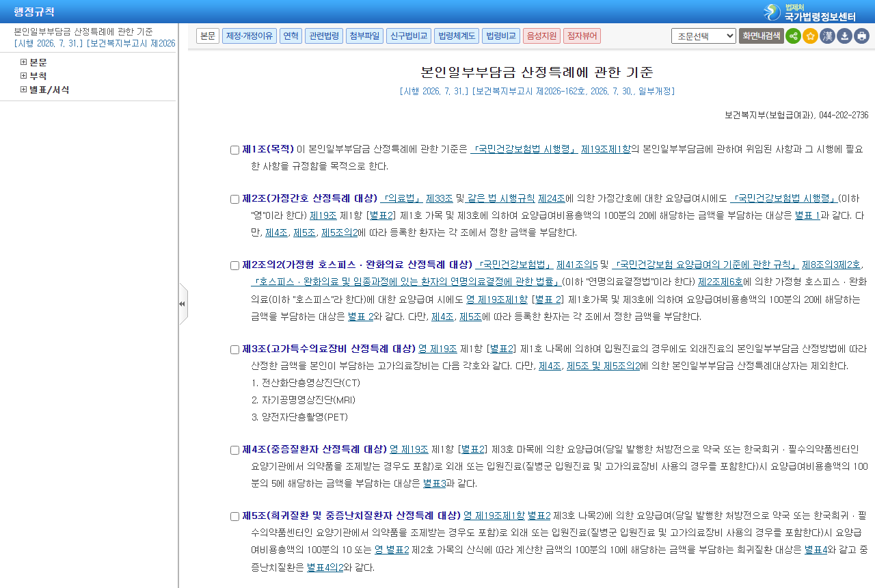Add page to favorites with star icon
The width and height of the screenshot is (875, 588).
click(810, 36)
